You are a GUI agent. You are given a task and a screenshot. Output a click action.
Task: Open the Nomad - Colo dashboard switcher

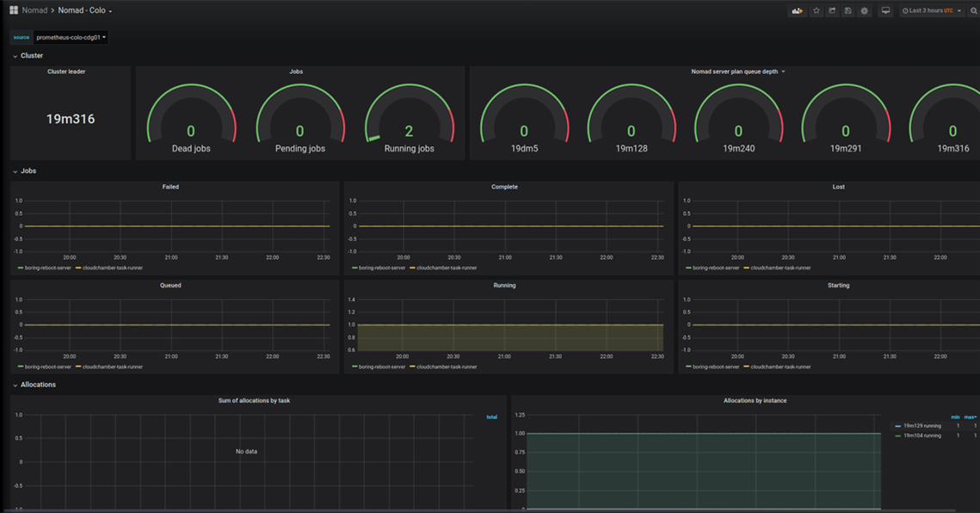pyautogui.click(x=85, y=10)
